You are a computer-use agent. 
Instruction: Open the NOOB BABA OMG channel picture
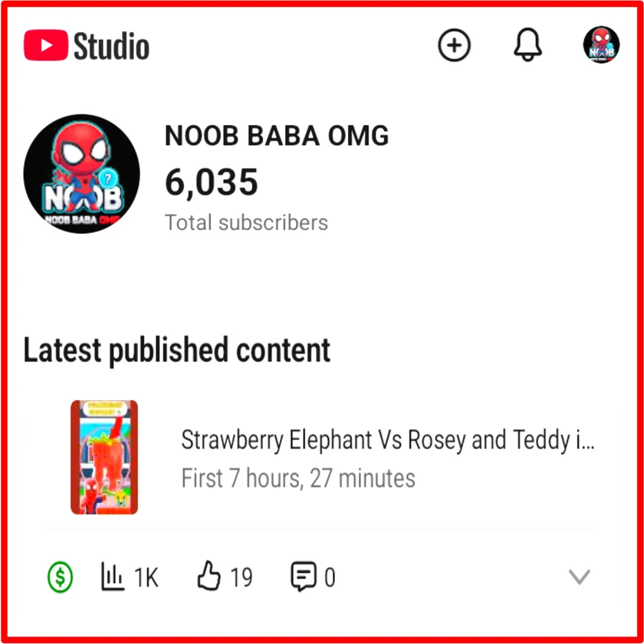pyautogui.click(x=82, y=174)
